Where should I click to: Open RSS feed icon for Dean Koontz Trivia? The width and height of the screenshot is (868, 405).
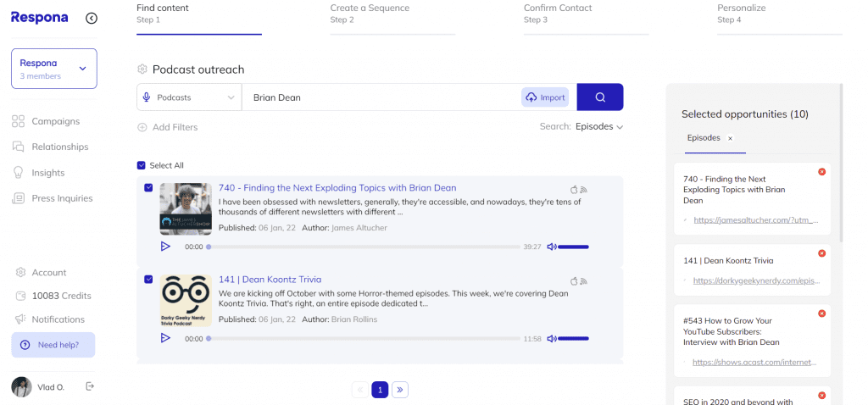click(583, 281)
